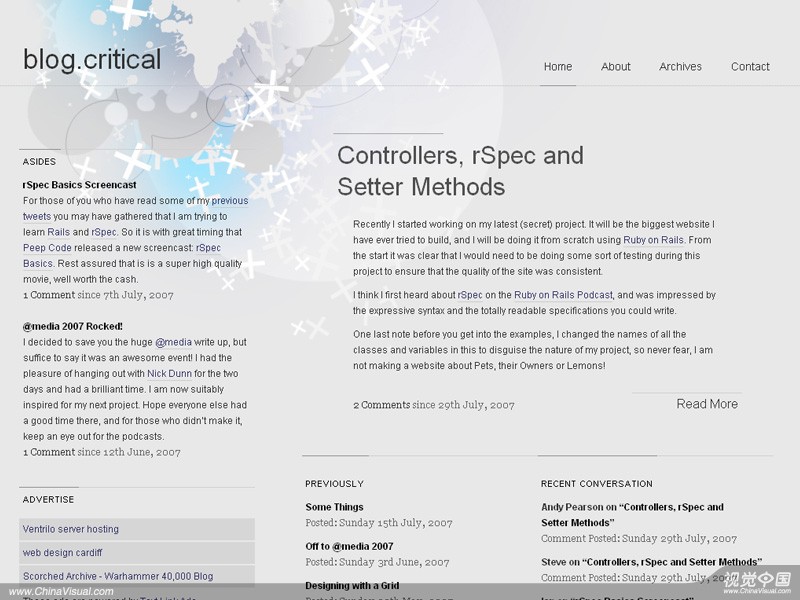Open the Controllers, rSpec and Setter Methods headline
800x600 pixels.
tap(460, 171)
